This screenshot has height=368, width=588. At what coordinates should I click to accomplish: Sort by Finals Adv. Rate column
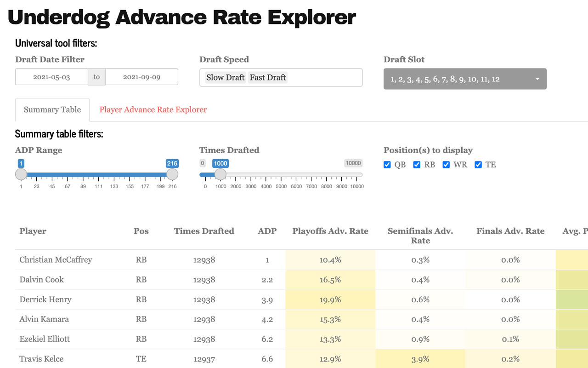(510, 231)
